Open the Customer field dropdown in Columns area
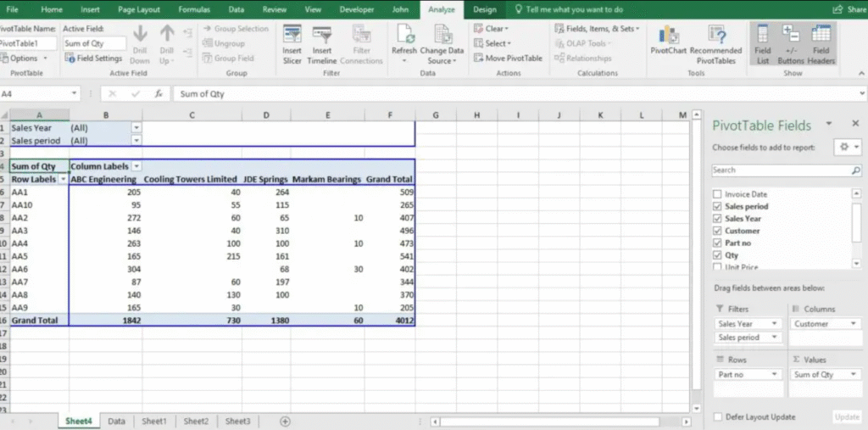 pyautogui.click(x=853, y=324)
